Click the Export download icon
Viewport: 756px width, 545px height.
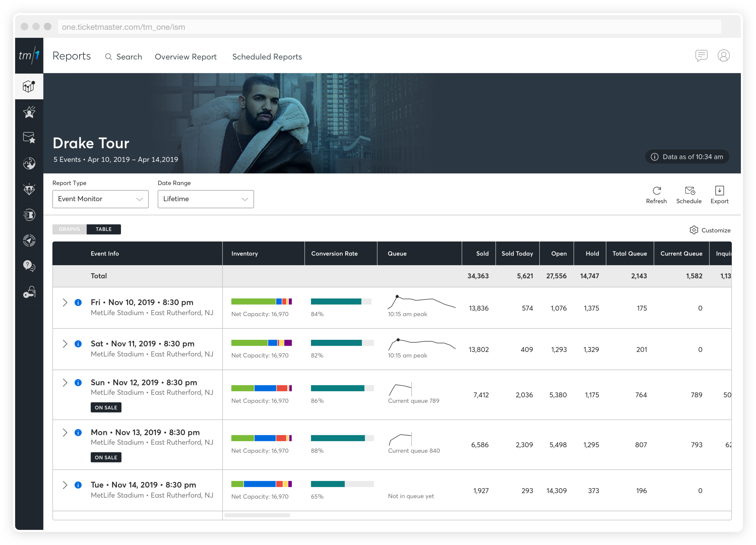coord(719,191)
